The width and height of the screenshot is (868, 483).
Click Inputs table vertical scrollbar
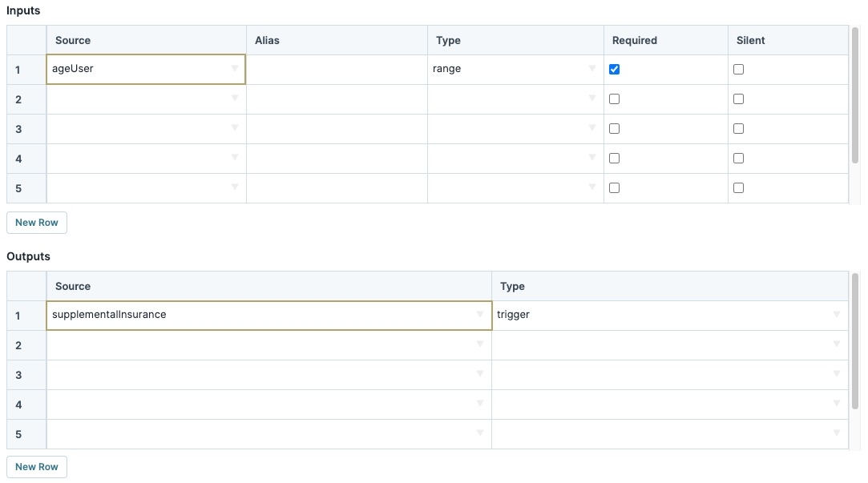click(854, 95)
